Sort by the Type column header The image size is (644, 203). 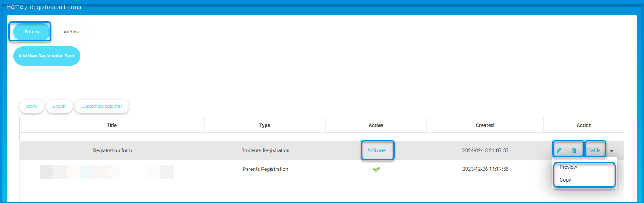[264, 125]
